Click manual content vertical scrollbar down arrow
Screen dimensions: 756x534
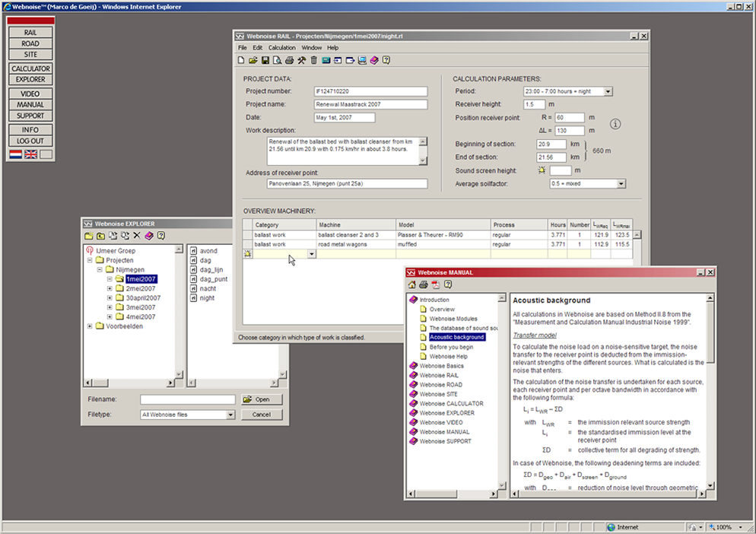(x=710, y=485)
